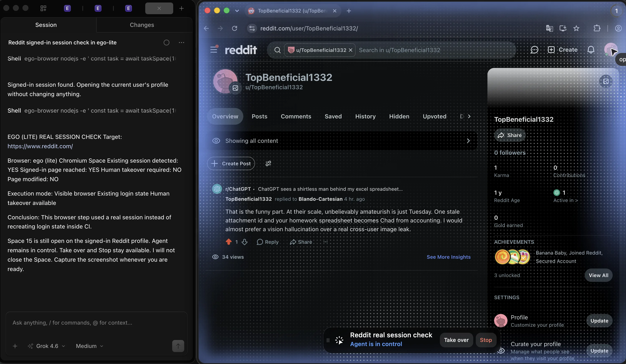This screenshot has width=626, height=364.
Task: Open the grid-plus workspace icon in session app
Action: click(43, 8)
